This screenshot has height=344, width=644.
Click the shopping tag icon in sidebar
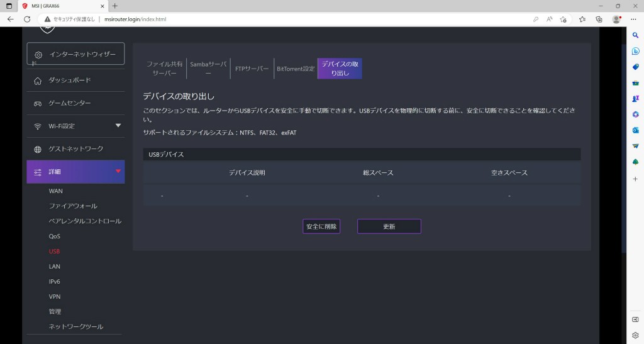[635, 67]
